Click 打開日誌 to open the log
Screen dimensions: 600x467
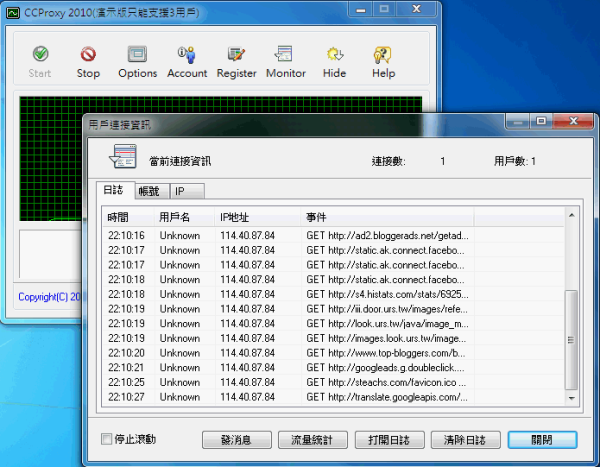[x=389, y=440]
